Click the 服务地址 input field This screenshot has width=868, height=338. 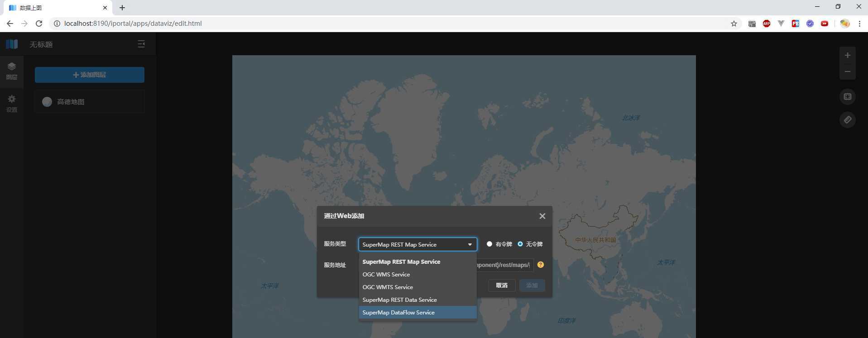[x=504, y=265]
